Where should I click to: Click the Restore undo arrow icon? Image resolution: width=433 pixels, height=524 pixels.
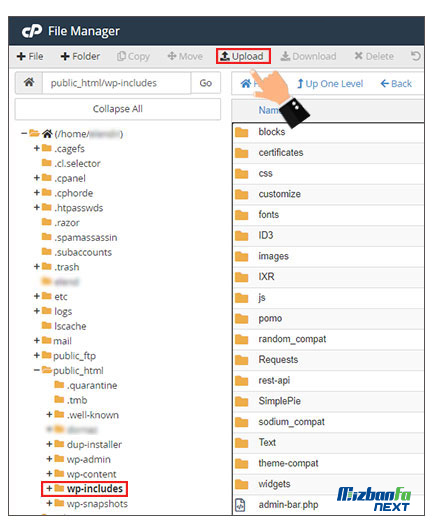416,56
